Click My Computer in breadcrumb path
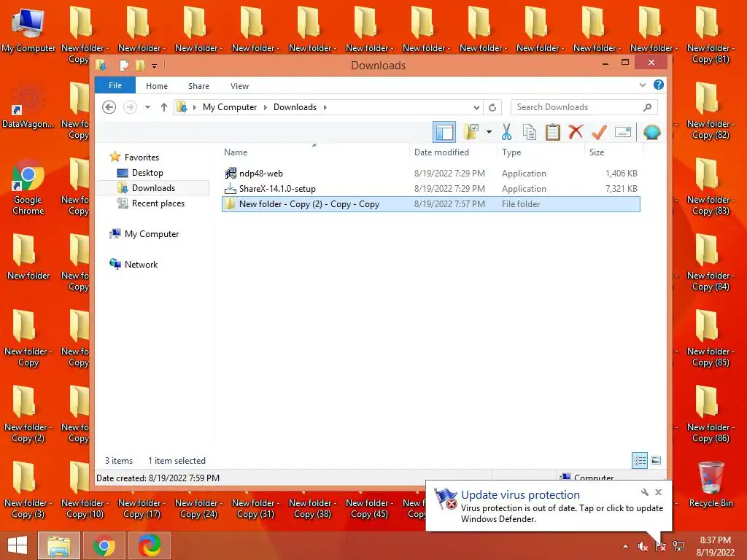747x560 pixels. coord(230,107)
